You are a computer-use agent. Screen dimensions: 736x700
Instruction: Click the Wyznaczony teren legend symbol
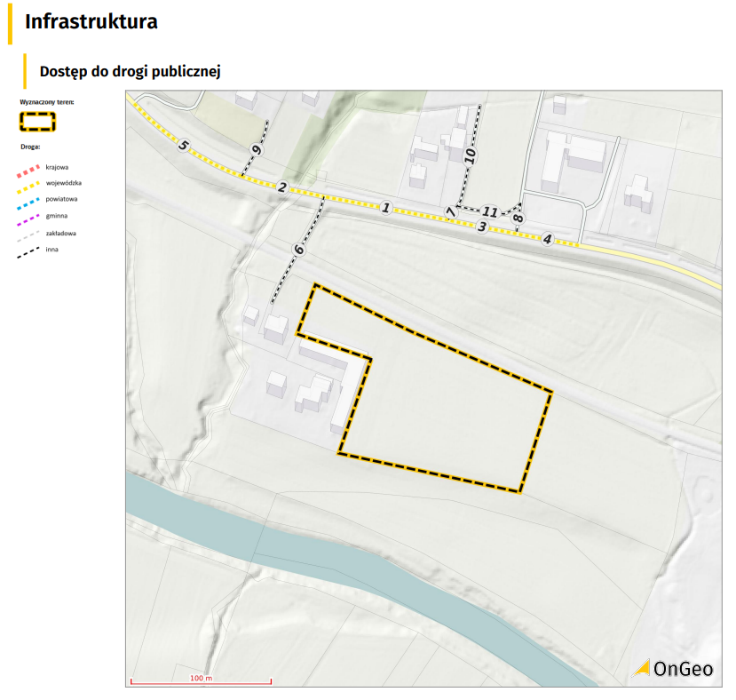38,121
